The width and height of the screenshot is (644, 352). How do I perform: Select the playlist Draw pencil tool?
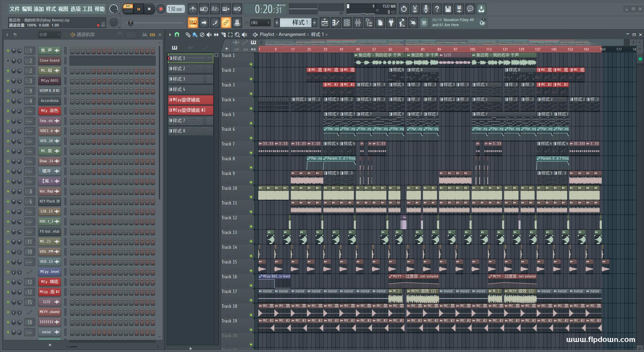click(188, 35)
